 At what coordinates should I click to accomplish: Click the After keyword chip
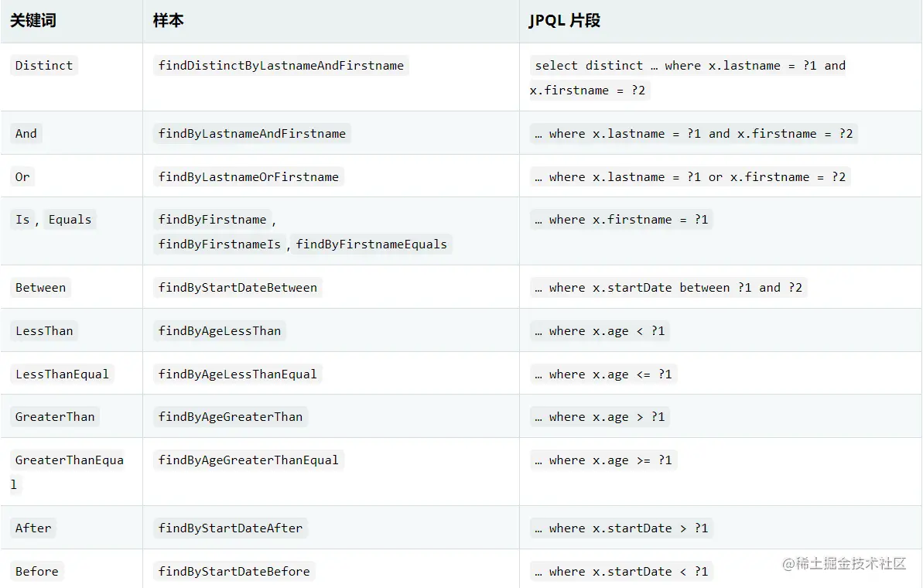click(33, 528)
